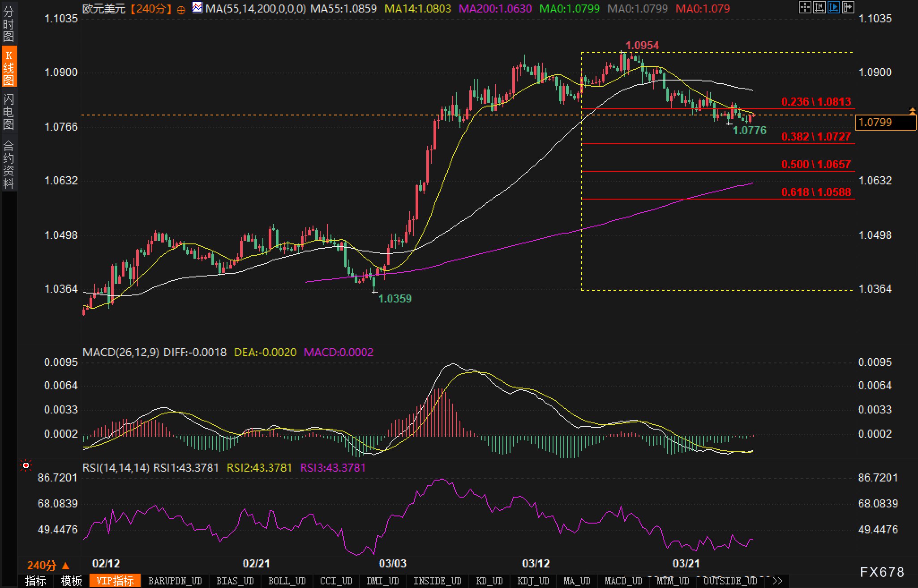This screenshot has height=588, width=918.
Task: Click the crosshair cursor icon at top right
Action: (805, 7)
